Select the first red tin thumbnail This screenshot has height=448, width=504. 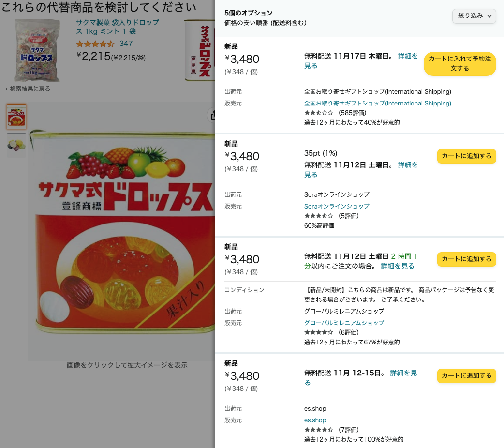(16, 117)
